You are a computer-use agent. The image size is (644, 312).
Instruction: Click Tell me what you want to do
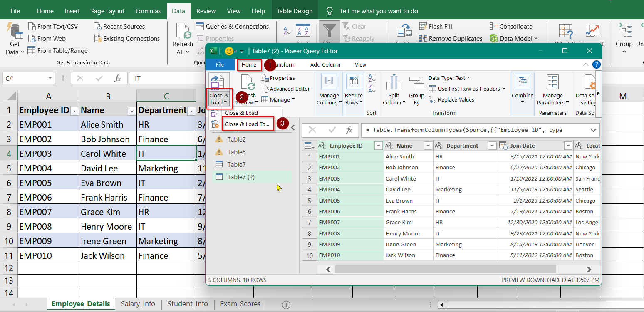[x=379, y=11]
